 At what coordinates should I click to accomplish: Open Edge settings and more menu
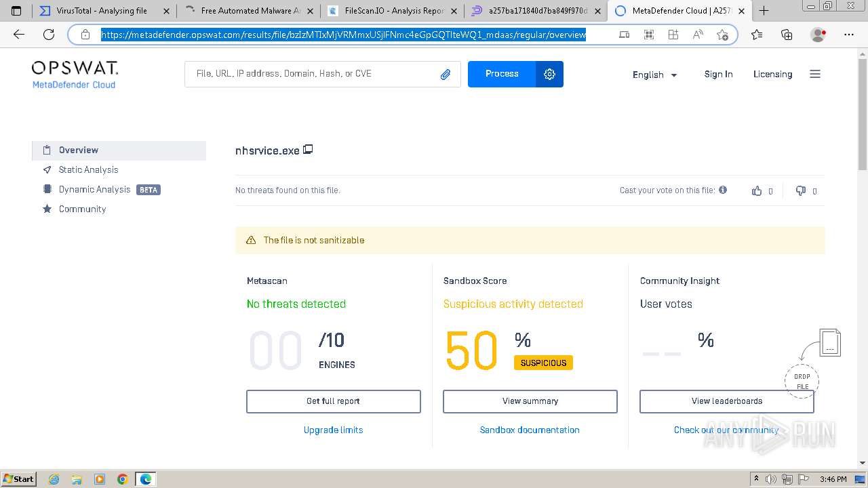(x=848, y=35)
